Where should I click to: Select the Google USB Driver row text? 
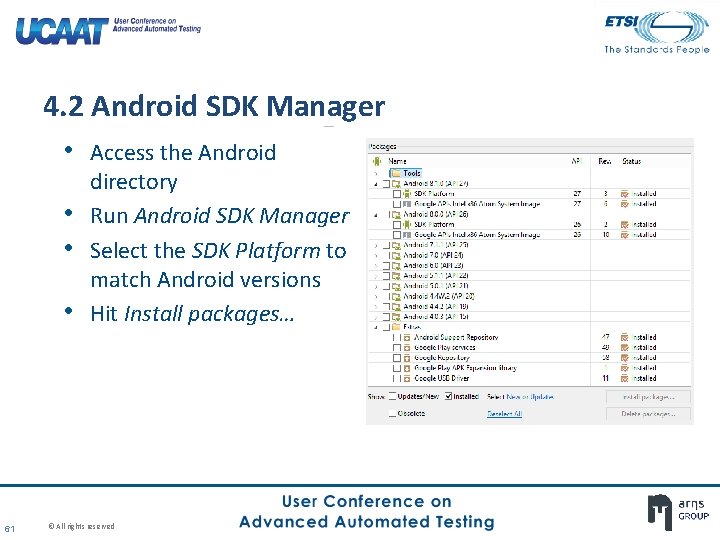point(441,378)
